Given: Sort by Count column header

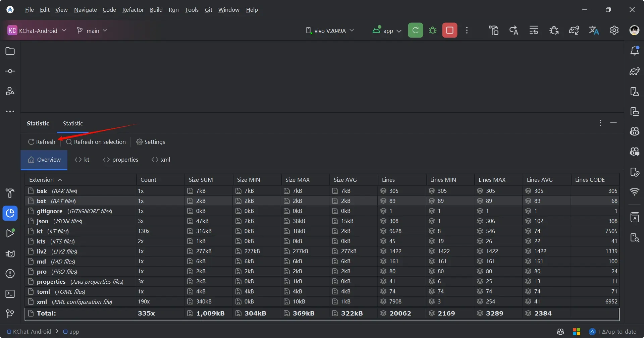Looking at the screenshot, I should 160,180.
